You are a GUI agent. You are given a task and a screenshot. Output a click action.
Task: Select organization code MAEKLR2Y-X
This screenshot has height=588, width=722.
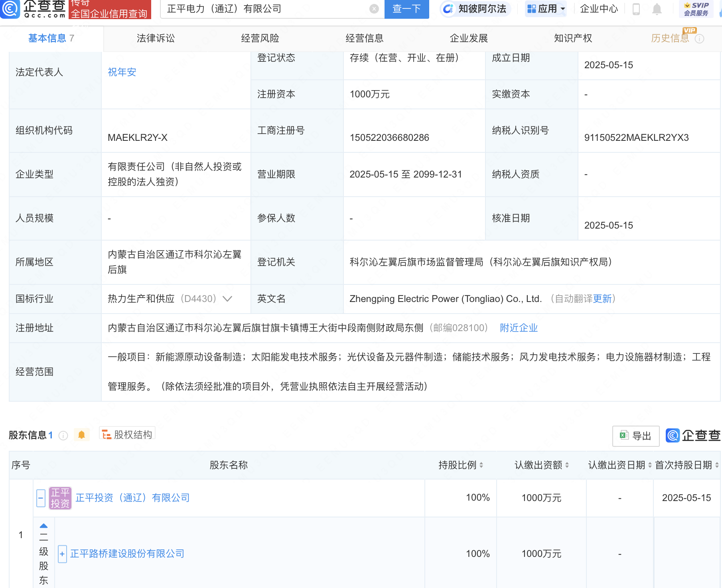(138, 138)
